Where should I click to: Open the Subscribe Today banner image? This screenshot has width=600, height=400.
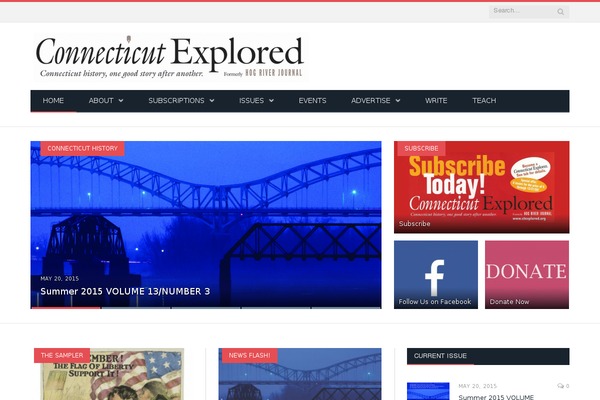pyautogui.click(x=481, y=187)
